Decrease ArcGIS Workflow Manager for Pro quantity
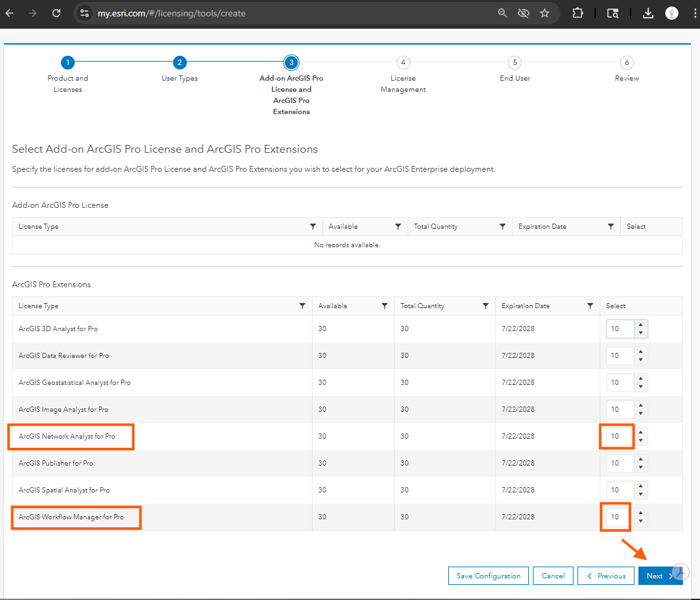 (x=640, y=521)
